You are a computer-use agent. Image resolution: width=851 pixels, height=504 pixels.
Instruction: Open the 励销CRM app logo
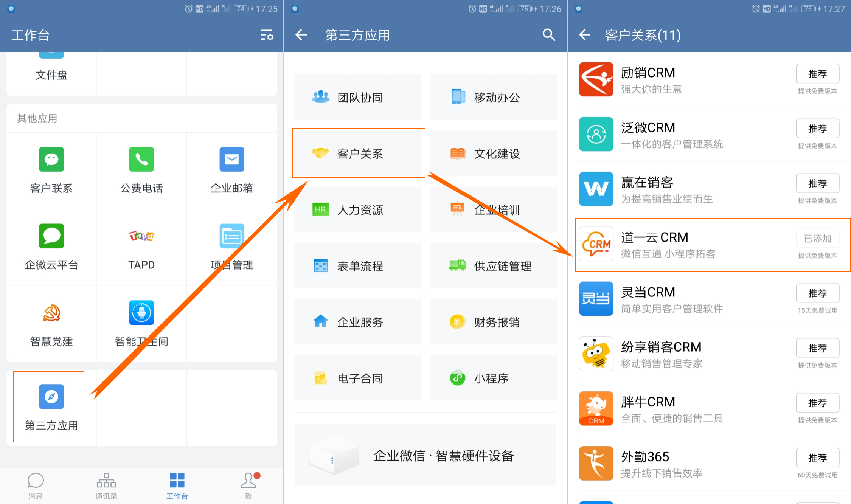596,79
